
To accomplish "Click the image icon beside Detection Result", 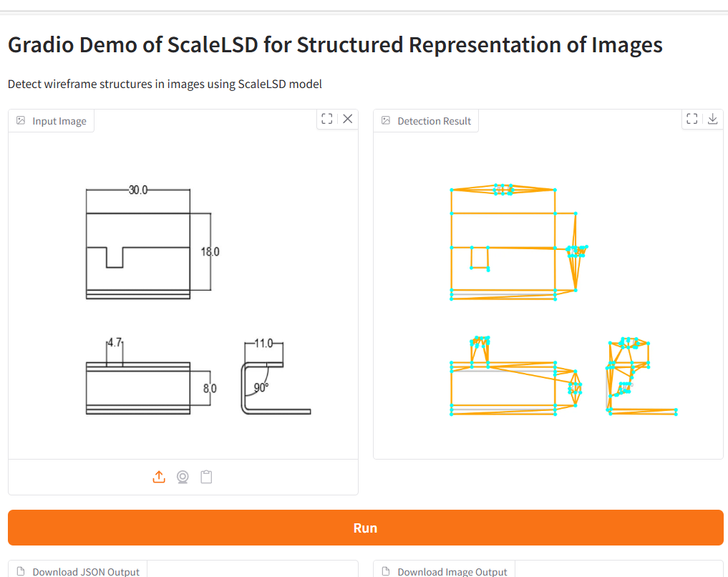I will pyautogui.click(x=386, y=121).
